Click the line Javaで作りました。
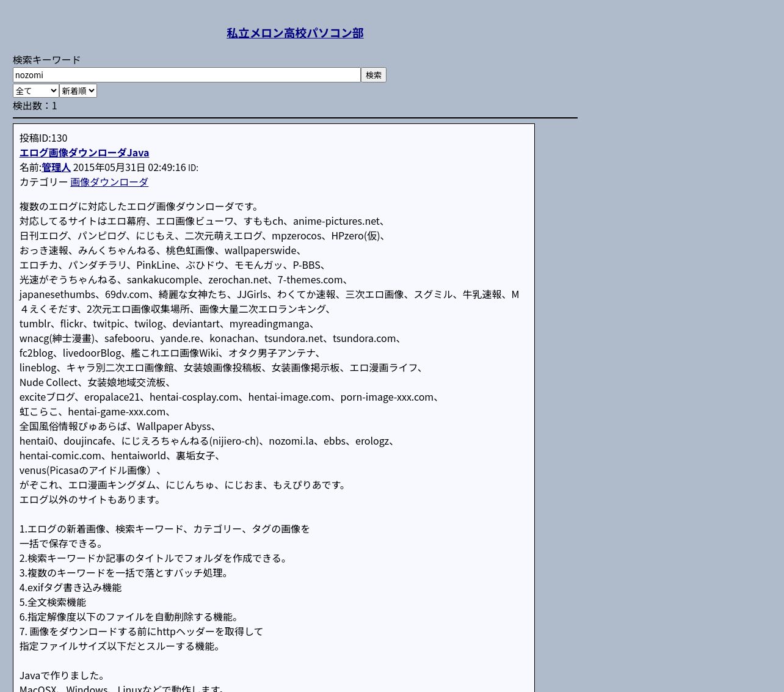This screenshot has width=784, height=692. (64, 676)
